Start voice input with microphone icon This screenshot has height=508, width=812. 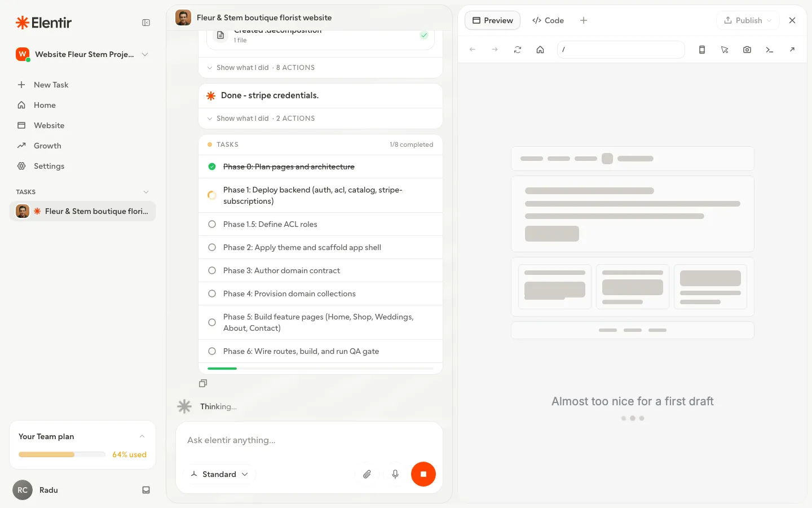(395, 474)
